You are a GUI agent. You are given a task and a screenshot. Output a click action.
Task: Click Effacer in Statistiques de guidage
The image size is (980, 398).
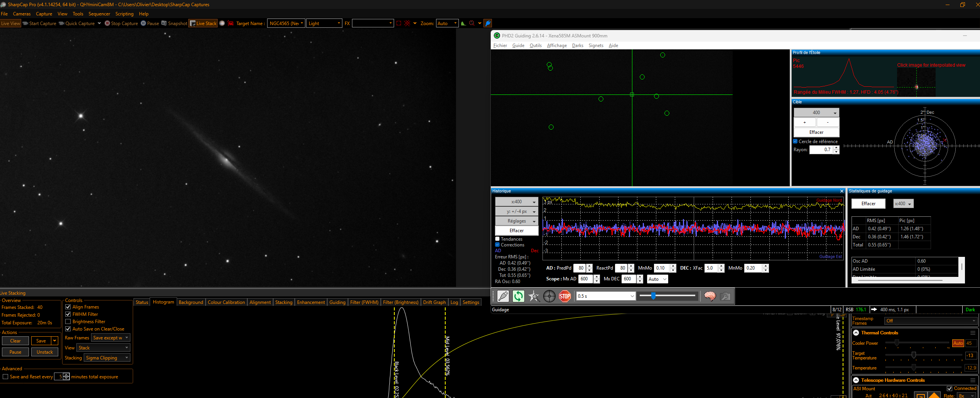(868, 204)
